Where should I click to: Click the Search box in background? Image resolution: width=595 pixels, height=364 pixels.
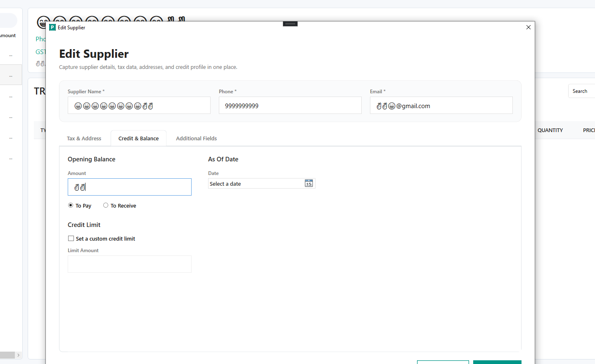pyautogui.click(x=582, y=91)
